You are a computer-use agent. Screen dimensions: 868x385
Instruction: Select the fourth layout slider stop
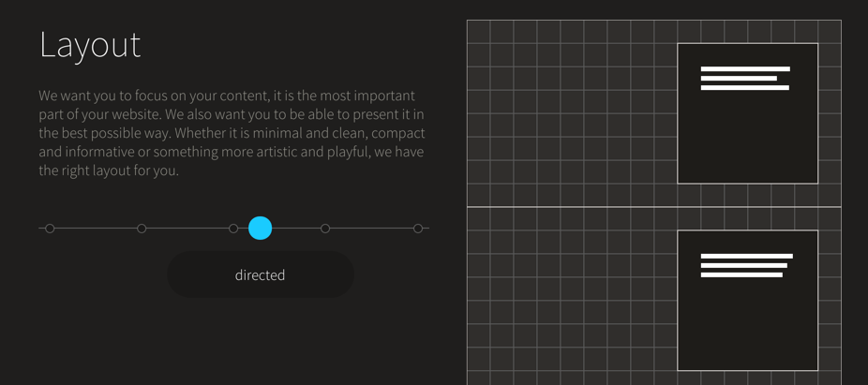[x=325, y=229]
